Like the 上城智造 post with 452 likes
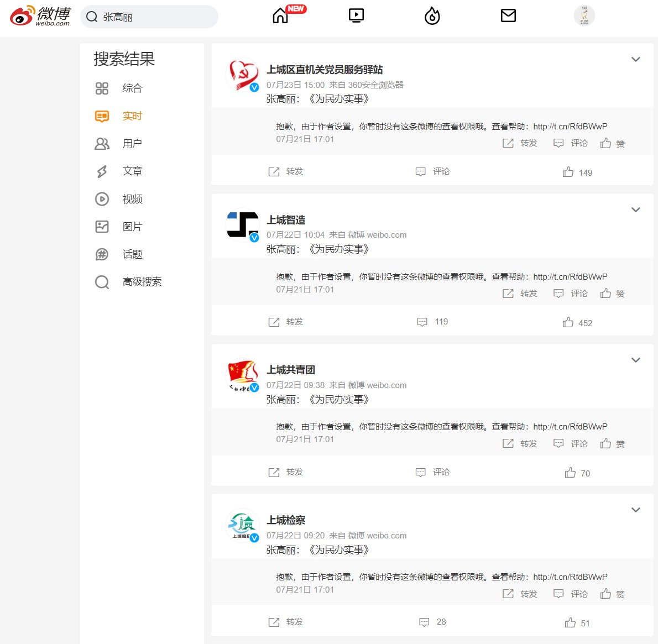Screen dimensions: 658x644 coord(577,322)
